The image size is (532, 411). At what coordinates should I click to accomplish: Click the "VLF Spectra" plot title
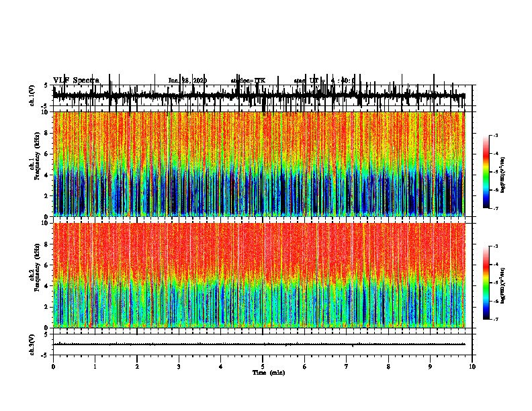(x=76, y=80)
